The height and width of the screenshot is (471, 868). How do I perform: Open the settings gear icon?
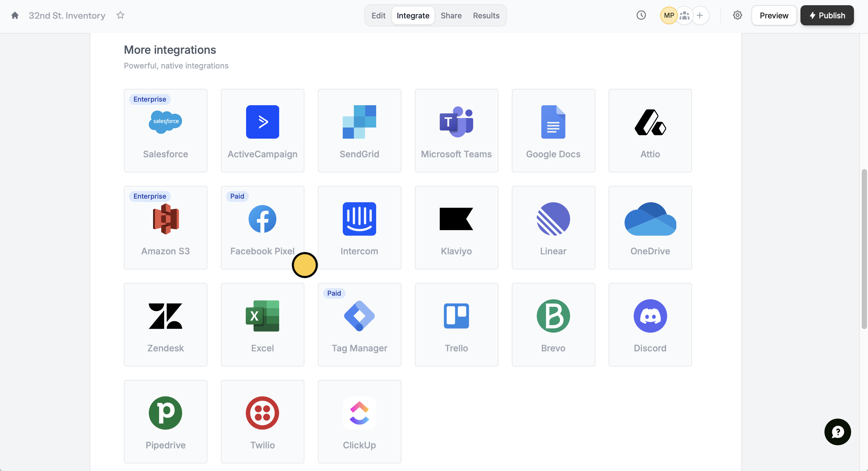tap(737, 15)
